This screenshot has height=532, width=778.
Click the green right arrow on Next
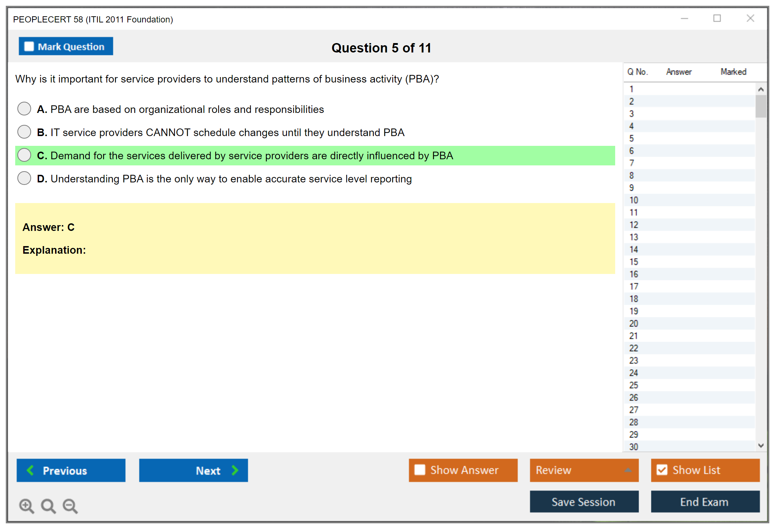pos(235,470)
